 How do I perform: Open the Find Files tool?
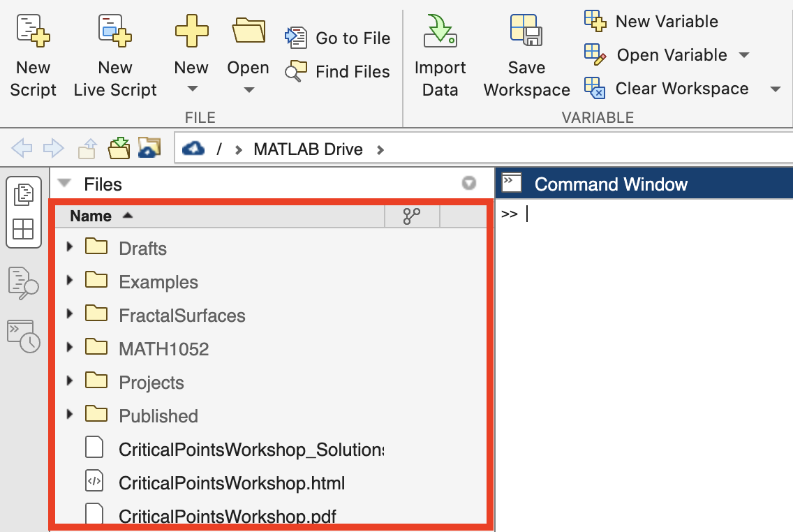tap(337, 71)
